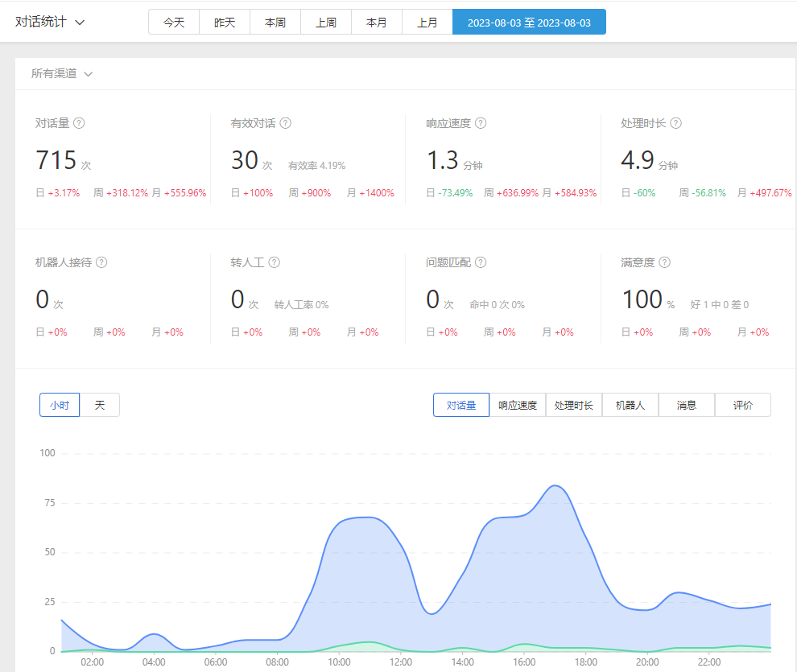Click help icon beside 处理时长
797x672 pixels.
pos(675,123)
